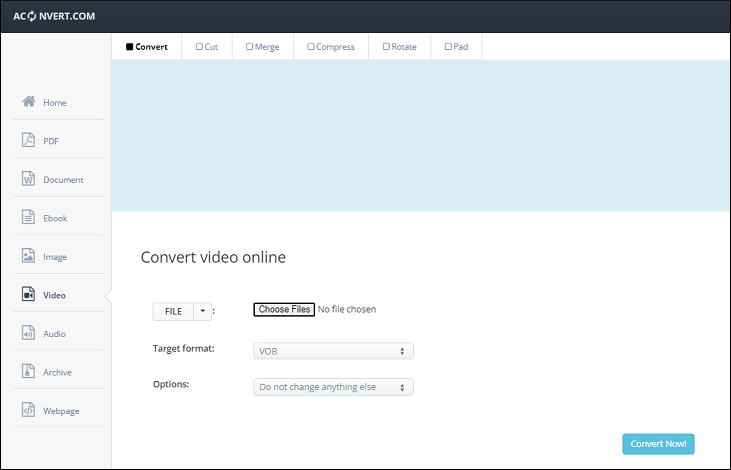Click the PDF file icon
The height and width of the screenshot is (470, 731).
point(28,139)
